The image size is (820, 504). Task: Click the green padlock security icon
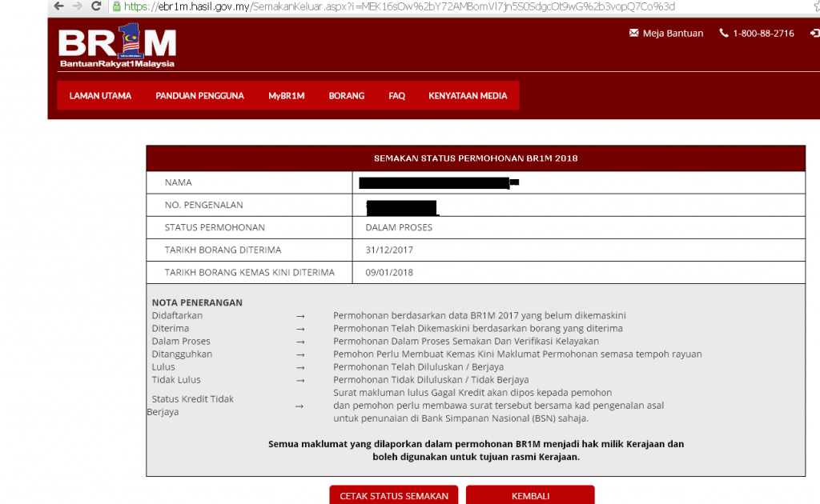[117, 6]
